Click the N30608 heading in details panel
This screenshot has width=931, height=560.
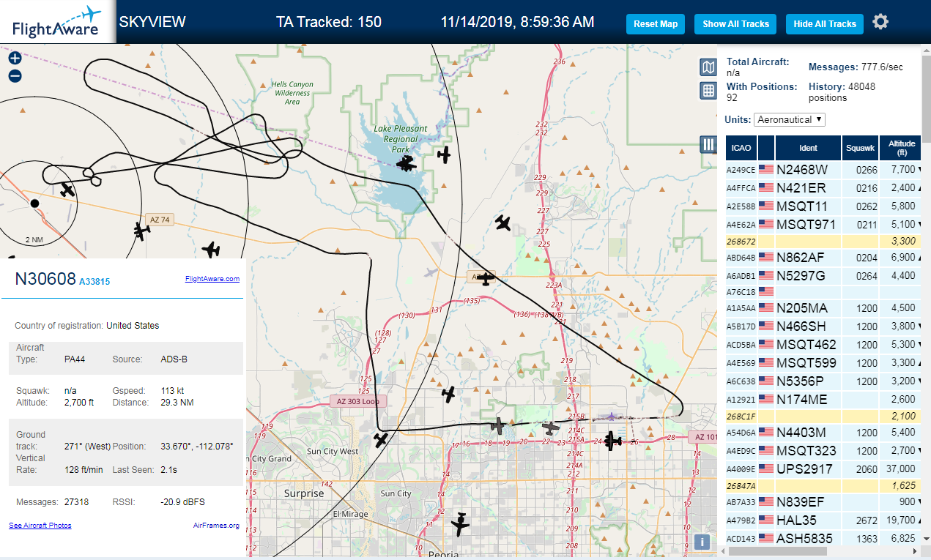pos(45,279)
